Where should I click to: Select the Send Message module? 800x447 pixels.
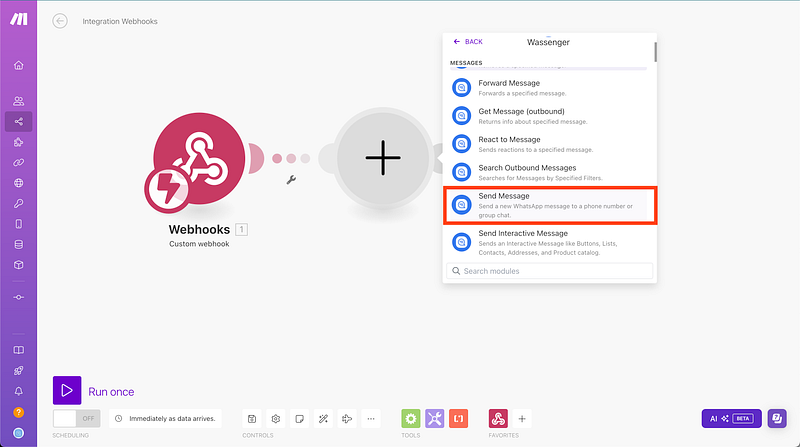tap(551, 204)
